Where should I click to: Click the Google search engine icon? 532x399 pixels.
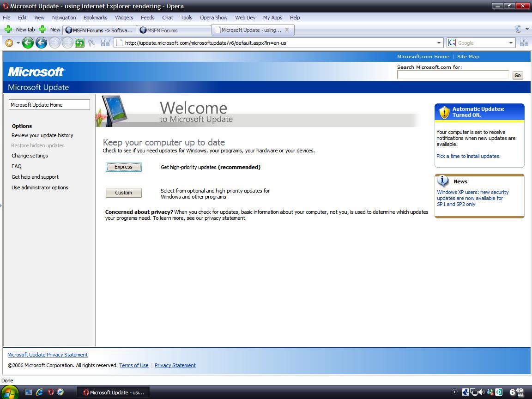pos(452,43)
